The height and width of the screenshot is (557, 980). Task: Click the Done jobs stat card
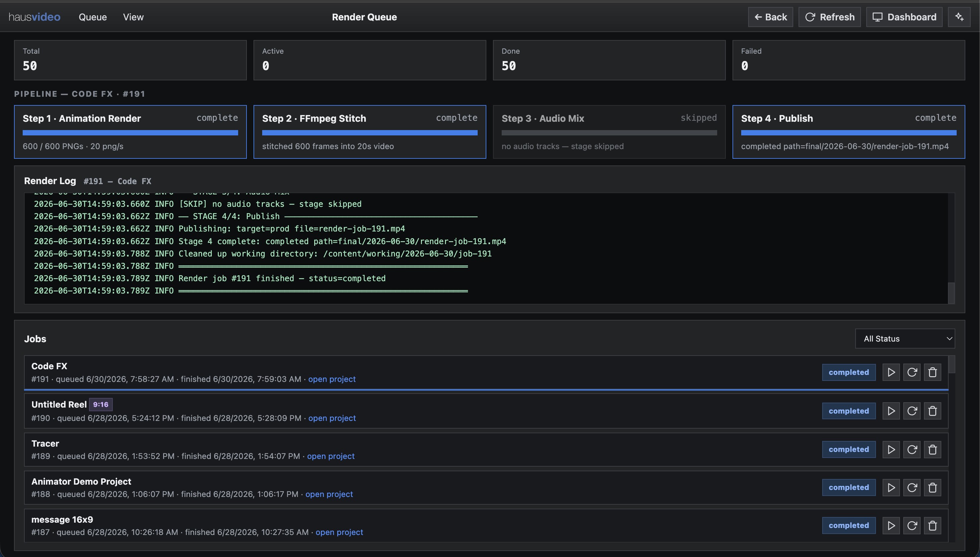[609, 60]
